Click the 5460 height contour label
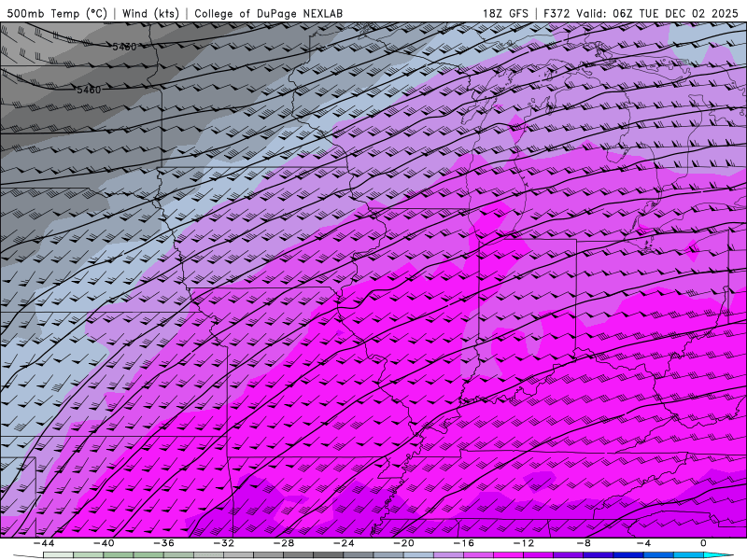The width and height of the screenshot is (747, 560). click(89, 90)
